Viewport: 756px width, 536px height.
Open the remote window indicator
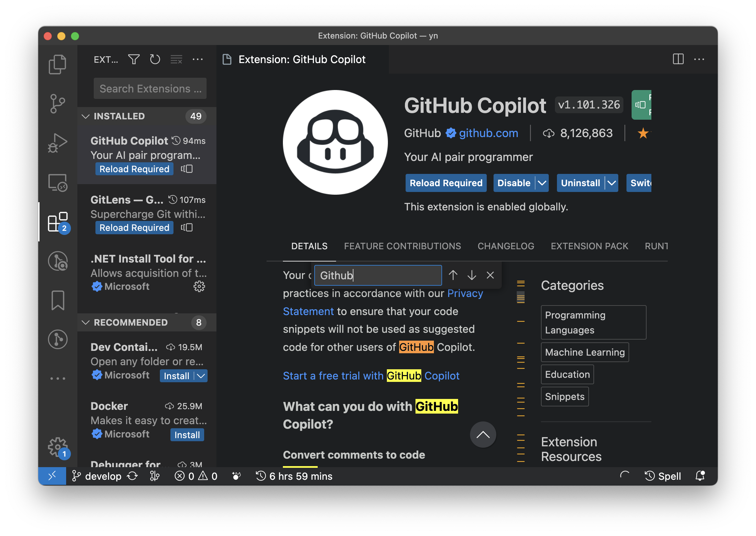pos(52,476)
